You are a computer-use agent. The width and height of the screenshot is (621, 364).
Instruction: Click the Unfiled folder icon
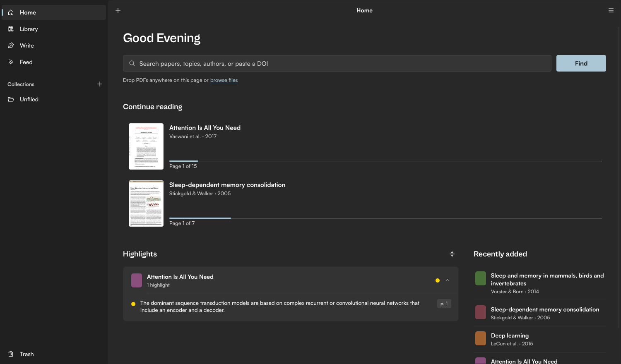point(11,99)
